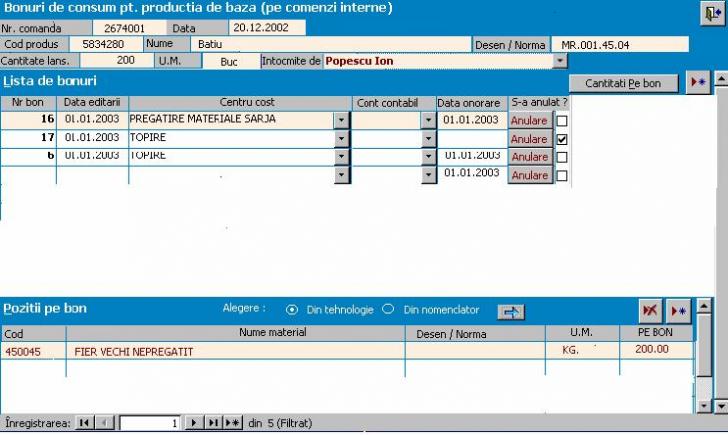Create new record from navigator bar
This screenshot has height=435, width=728.
tap(232, 424)
